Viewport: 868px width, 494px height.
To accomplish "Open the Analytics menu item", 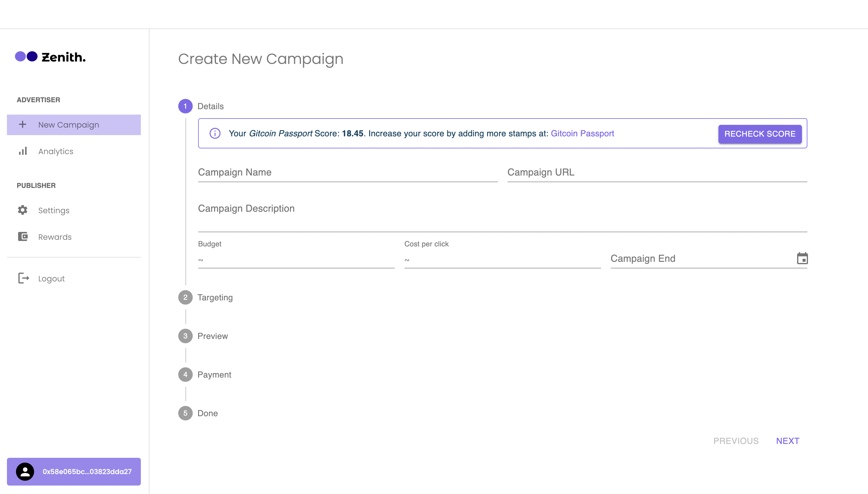I will tap(55, 151).
